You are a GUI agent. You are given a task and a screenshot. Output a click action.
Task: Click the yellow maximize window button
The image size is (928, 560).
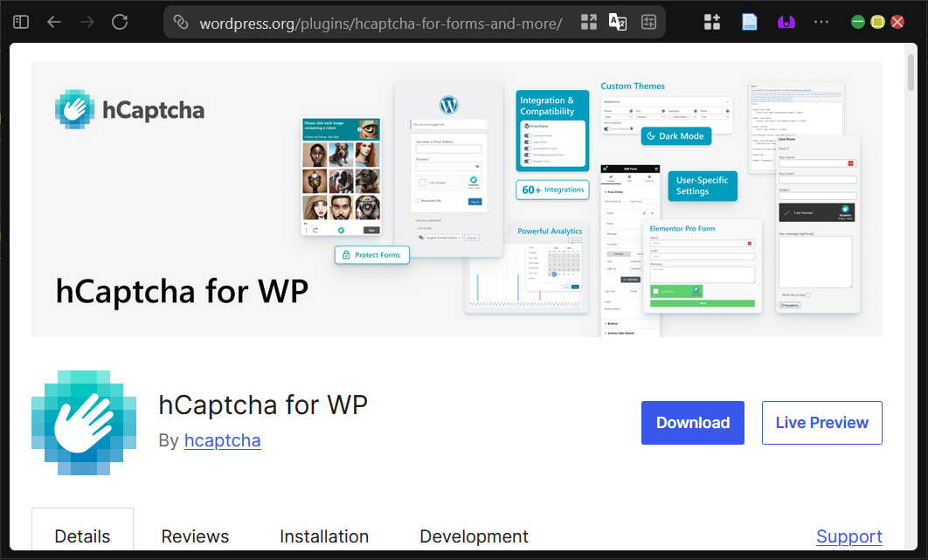point(877,22)
